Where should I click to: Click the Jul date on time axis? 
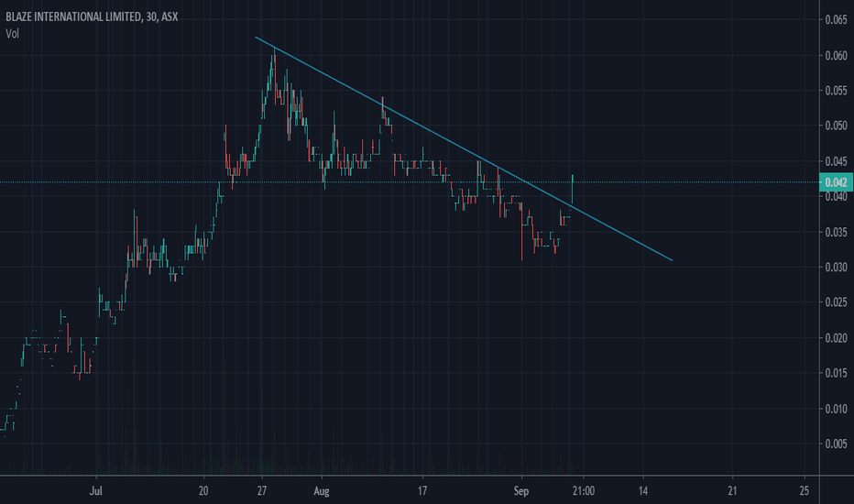point(96,491)
